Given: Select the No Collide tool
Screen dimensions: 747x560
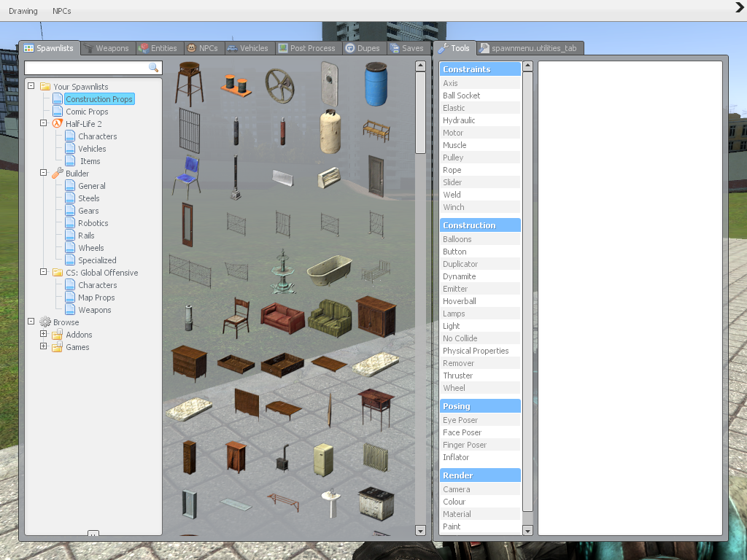Looking at the screenshot, I should coord(480,338).
